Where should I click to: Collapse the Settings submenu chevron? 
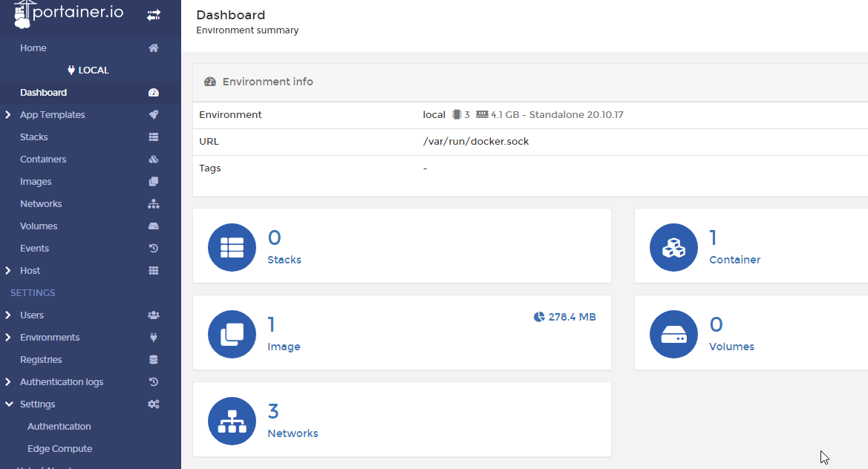click(9, 404)
